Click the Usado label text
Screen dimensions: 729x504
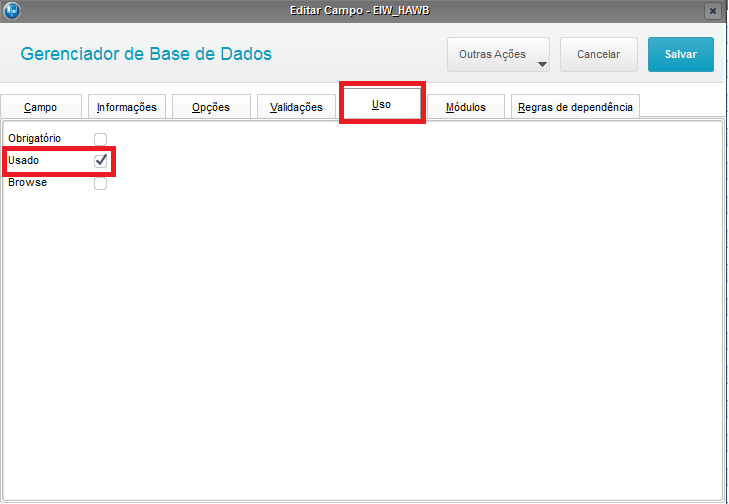[x=23, y=160]
